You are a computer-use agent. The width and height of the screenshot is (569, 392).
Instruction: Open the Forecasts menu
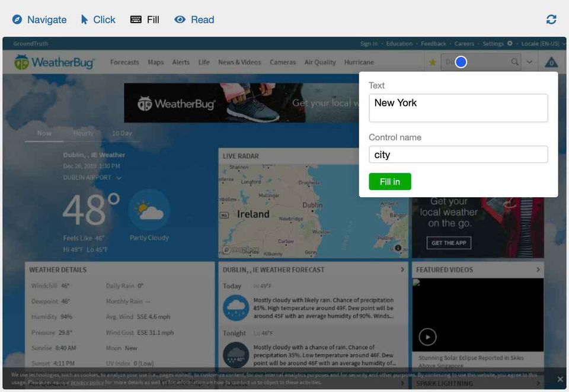pos(124,62)
